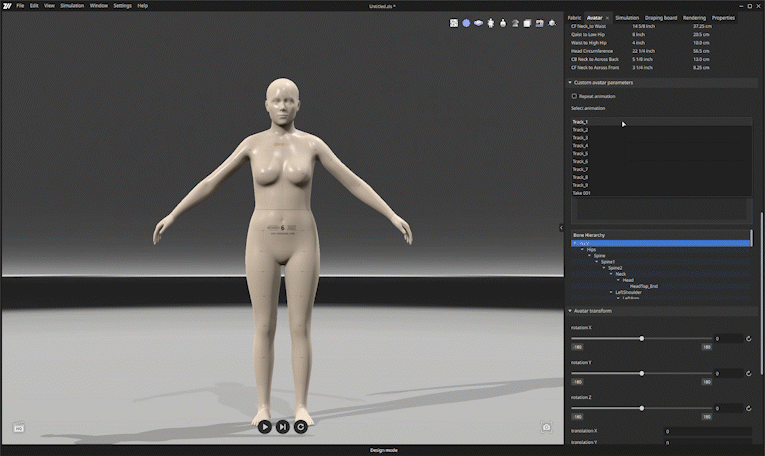
Task: Reset rotation X value
Action: click(748, 338)
